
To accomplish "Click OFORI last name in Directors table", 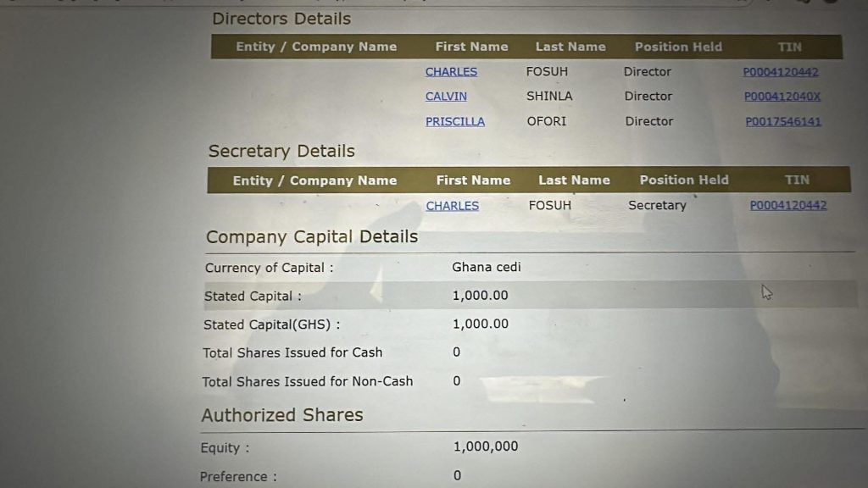I will pyautogui.click(x=547, y=121).
